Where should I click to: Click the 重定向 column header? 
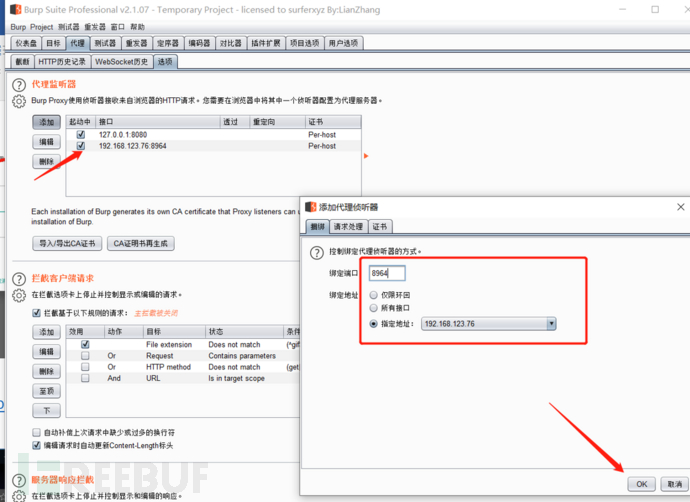coord(277,122)
